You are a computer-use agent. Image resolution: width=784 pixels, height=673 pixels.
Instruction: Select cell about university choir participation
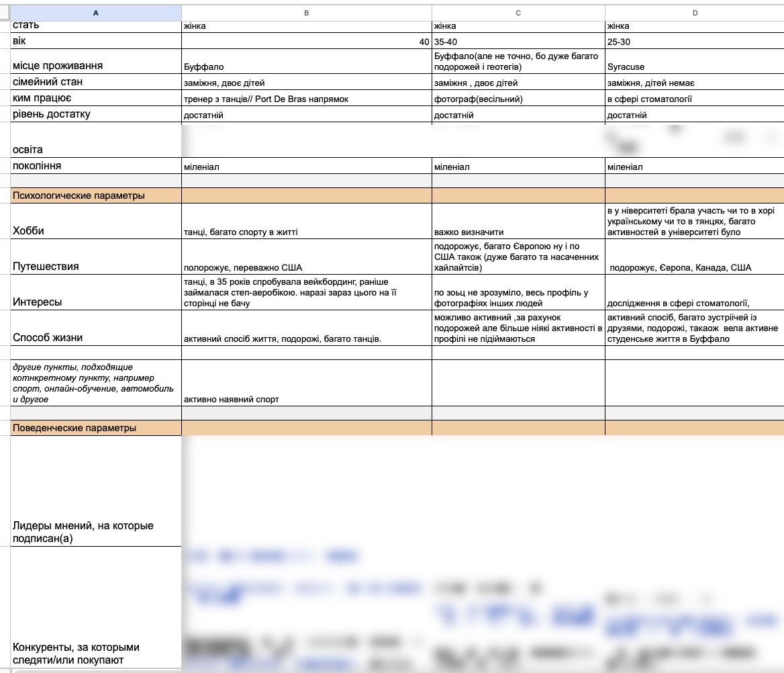695,221
